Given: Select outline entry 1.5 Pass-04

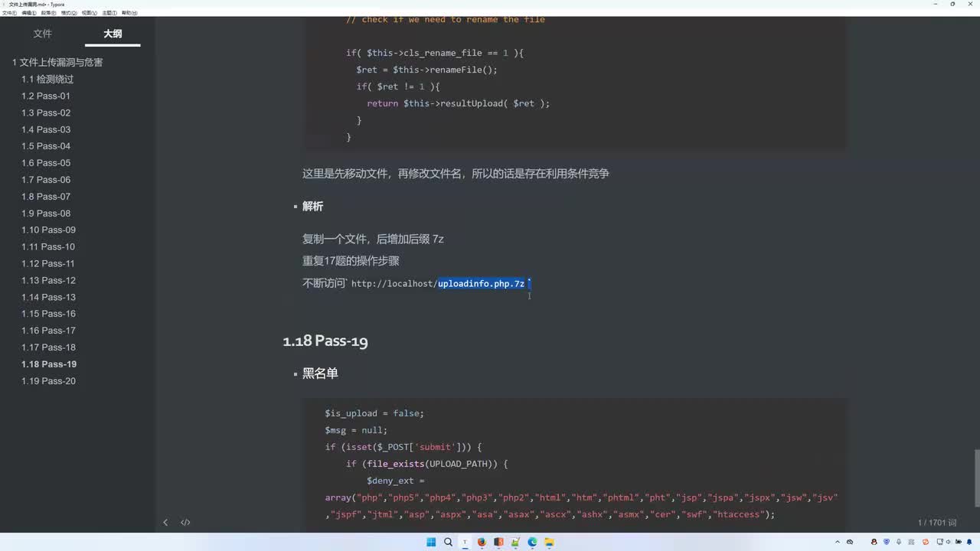Looking at the screenshot, I should (46, 146).
